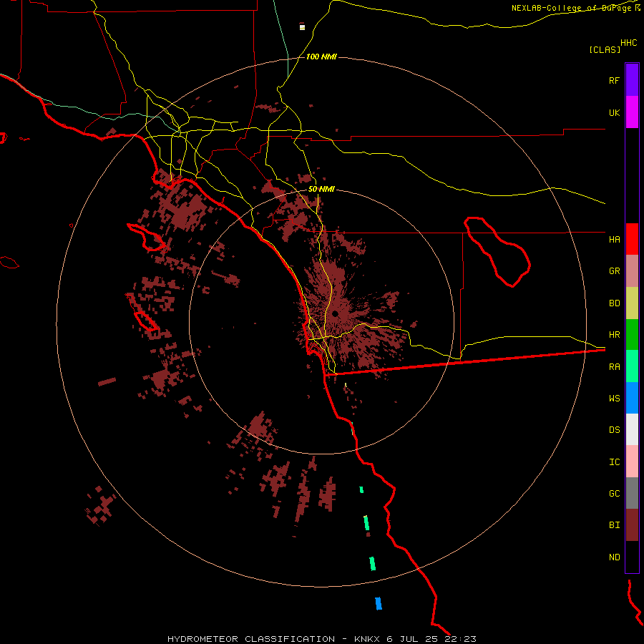Click the 100 NMI range ring label
The image size is (644, 644).
[321, 57]
